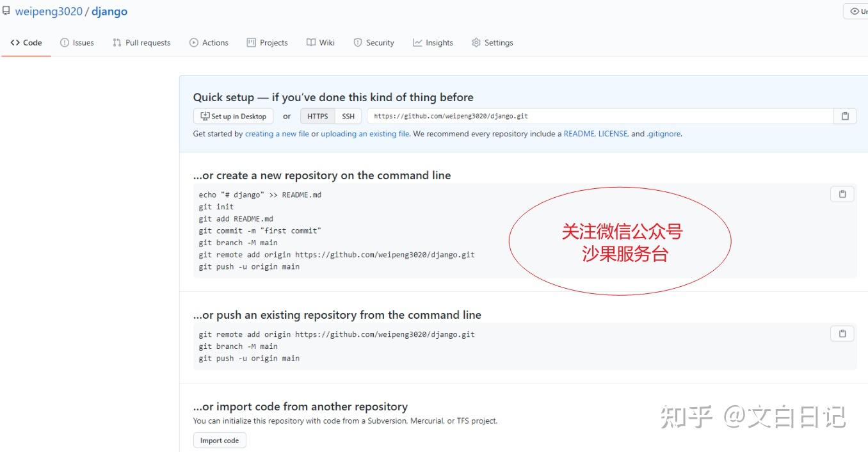Open the Insights graph icon
Image resolution: width=868 pixels, height=452 pixels.
(x=417, y=42)
